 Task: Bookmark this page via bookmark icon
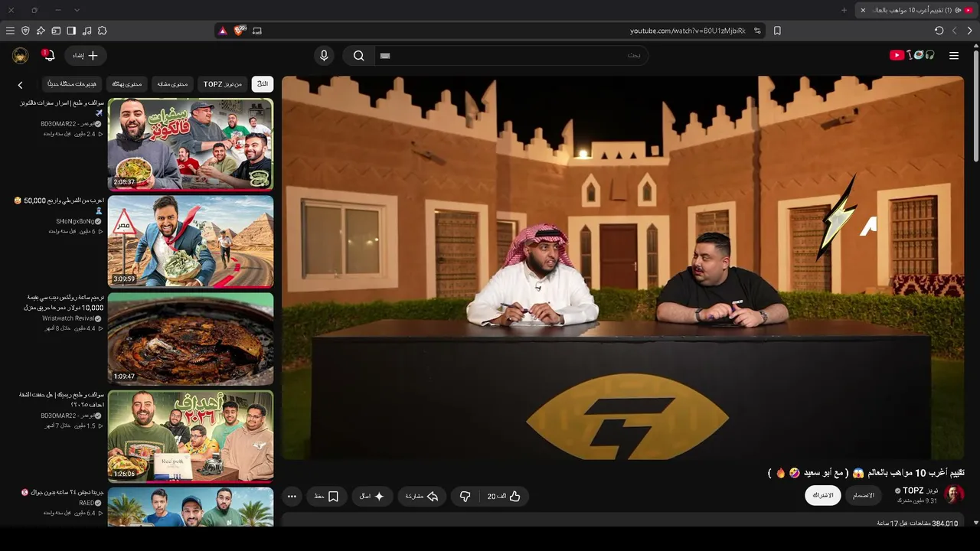point(777,31)
